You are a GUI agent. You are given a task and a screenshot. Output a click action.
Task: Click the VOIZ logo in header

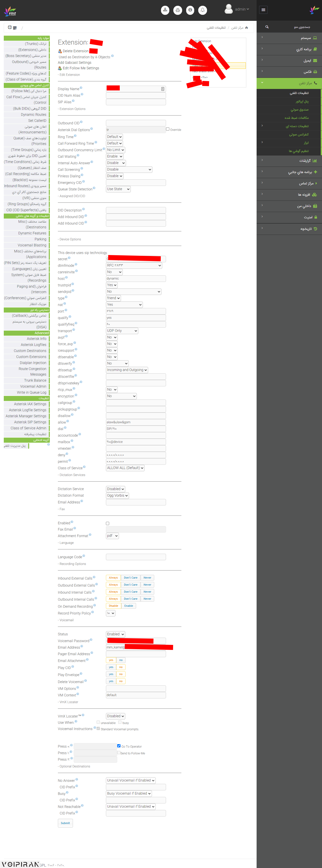(x=10, y=11)
